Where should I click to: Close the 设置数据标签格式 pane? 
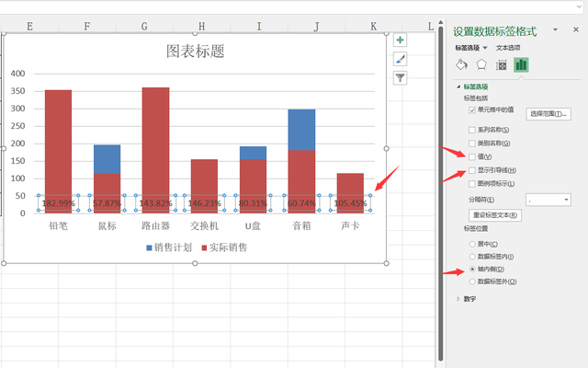pos(576,29)
